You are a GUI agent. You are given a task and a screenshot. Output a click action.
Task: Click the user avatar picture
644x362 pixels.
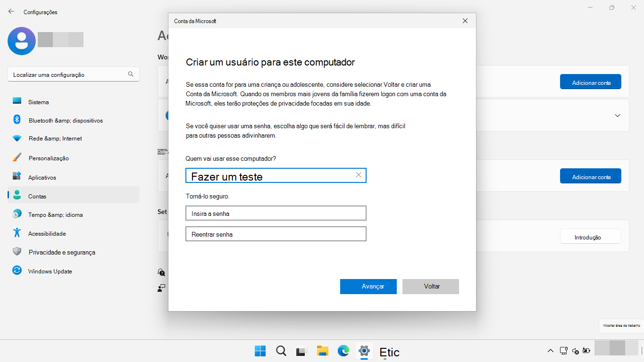(x=22, y=41)
